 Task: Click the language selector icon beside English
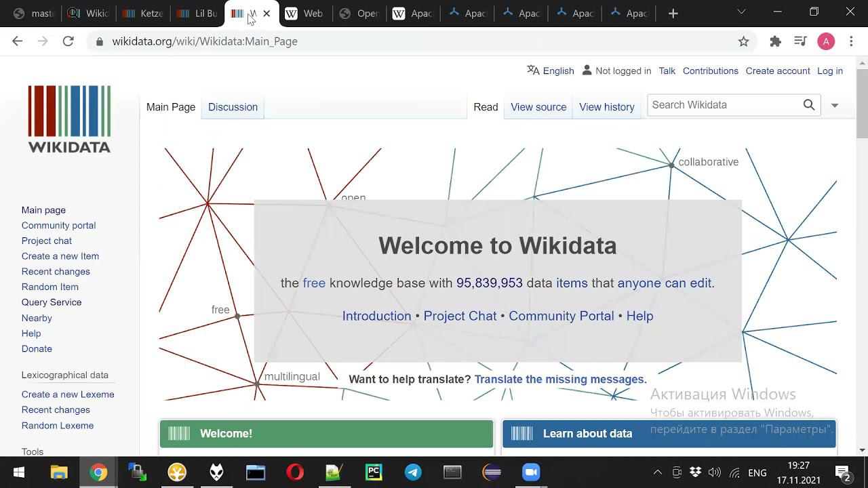(x=534, y=70)
